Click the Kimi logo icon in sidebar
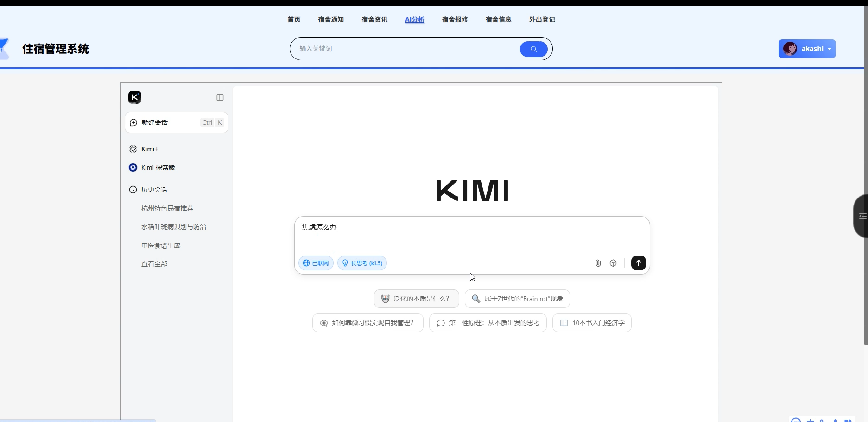The width and height of the screenshot is (868, 422). (135, 97)
